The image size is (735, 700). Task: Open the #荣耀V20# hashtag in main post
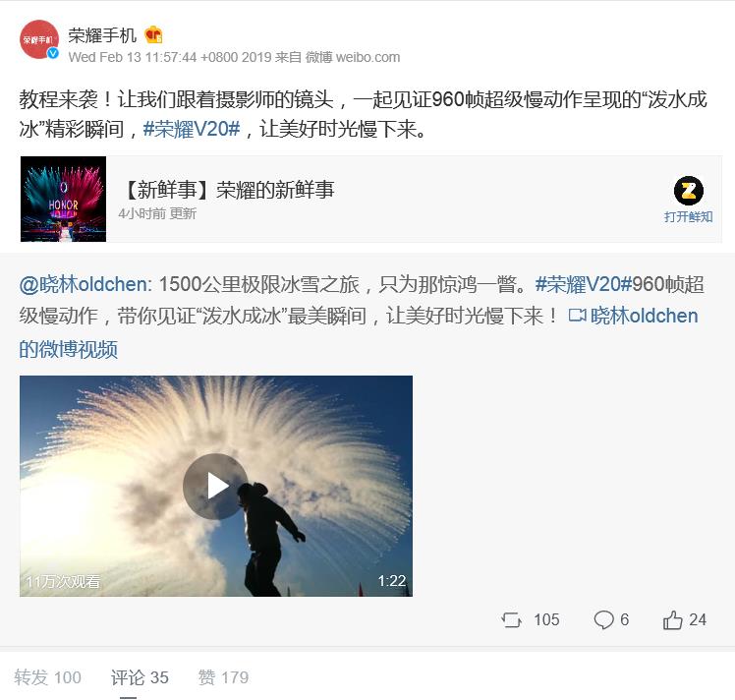point(192,129)
